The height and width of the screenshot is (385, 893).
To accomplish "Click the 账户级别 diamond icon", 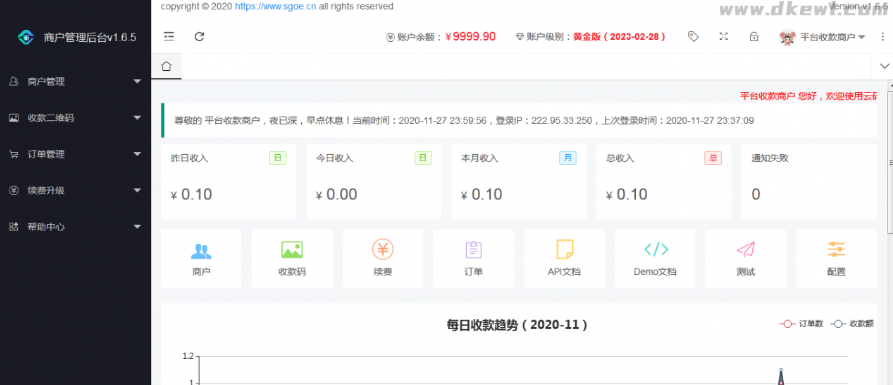I will point(519,37).
